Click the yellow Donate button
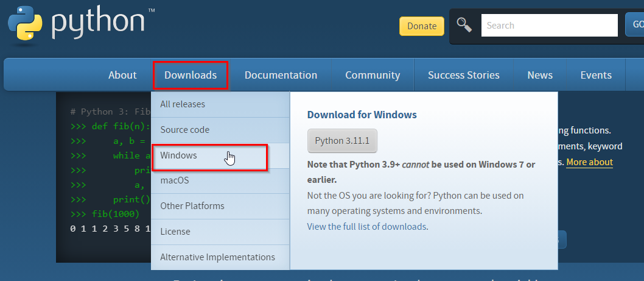 coord(422,26)
